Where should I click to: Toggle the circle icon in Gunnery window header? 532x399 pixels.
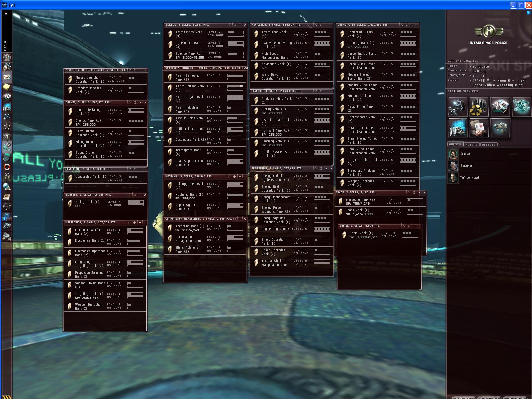[407, 25]
